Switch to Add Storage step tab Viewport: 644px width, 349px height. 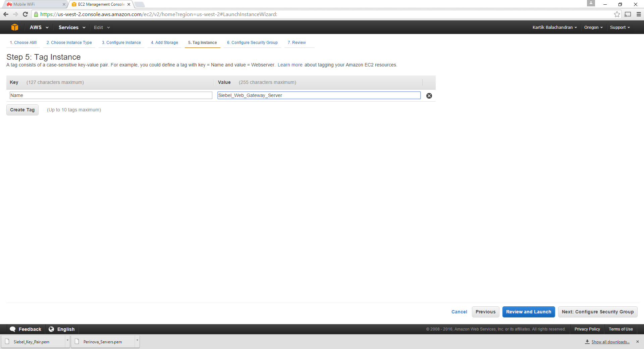pyautogui.click(x=164, y=43)
